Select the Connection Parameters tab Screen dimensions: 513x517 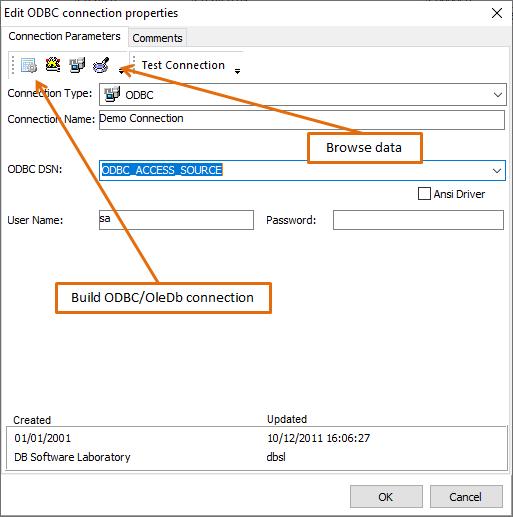64,36
